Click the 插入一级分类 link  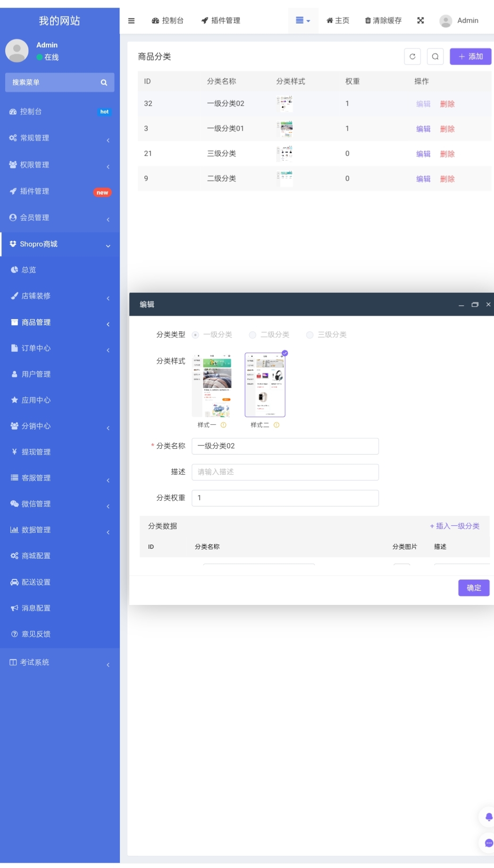pos(454,526)
